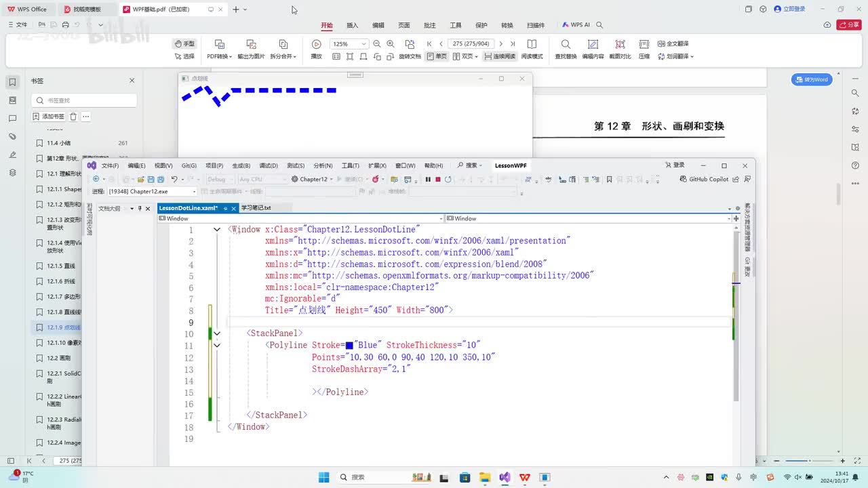Open Full Text Translate (全文翻译)
Image resolution: width=868 pixels, height=488 pixels.
673,43
